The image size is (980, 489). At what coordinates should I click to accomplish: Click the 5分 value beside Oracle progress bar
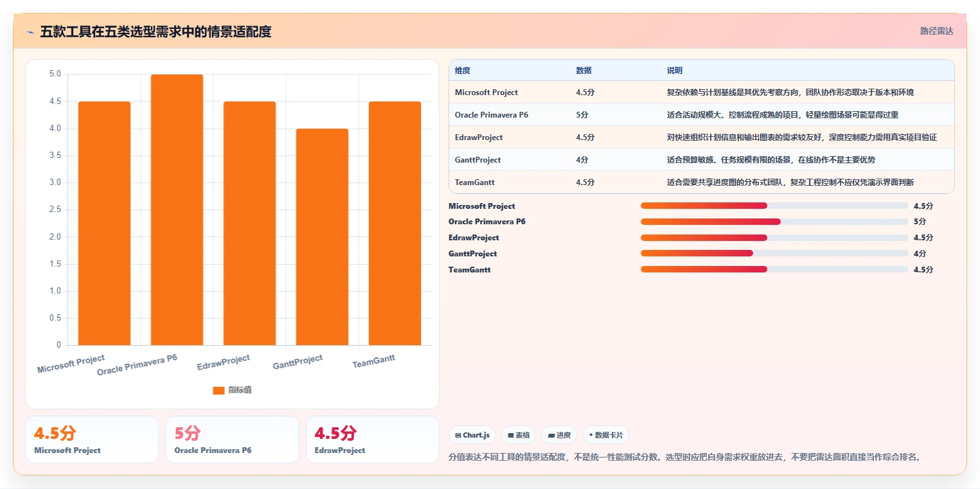tap(920, 222)
